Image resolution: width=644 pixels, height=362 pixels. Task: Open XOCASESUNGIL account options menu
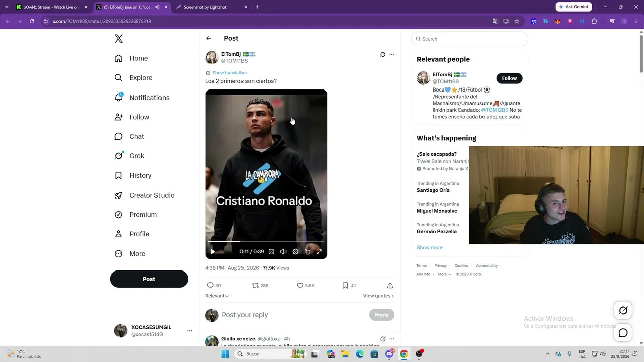point(190,331)
